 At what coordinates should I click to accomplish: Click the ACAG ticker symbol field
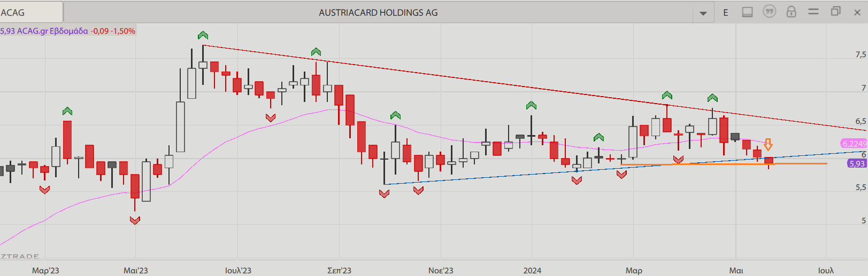(x=31, y=12)
